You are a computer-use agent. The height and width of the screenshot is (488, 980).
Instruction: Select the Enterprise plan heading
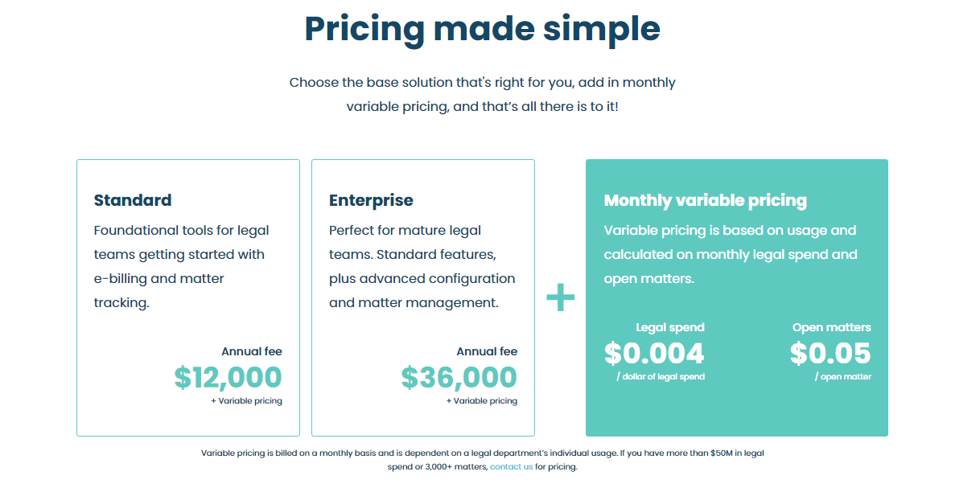tap(371, 200)
